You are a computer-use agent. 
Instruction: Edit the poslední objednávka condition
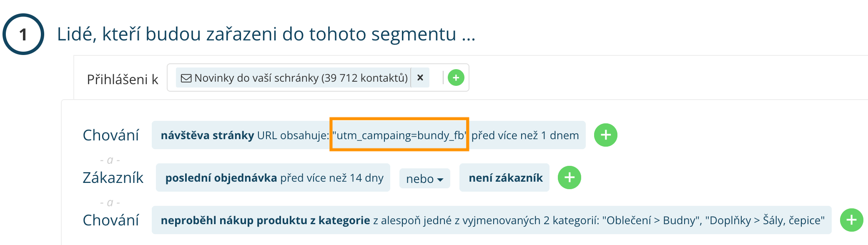tap(273, 178)
